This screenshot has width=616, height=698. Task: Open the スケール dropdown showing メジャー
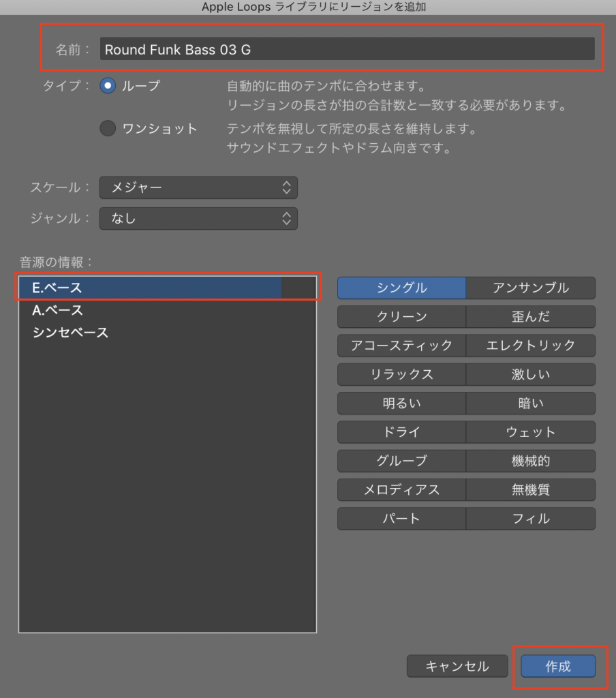coord(198,187)
